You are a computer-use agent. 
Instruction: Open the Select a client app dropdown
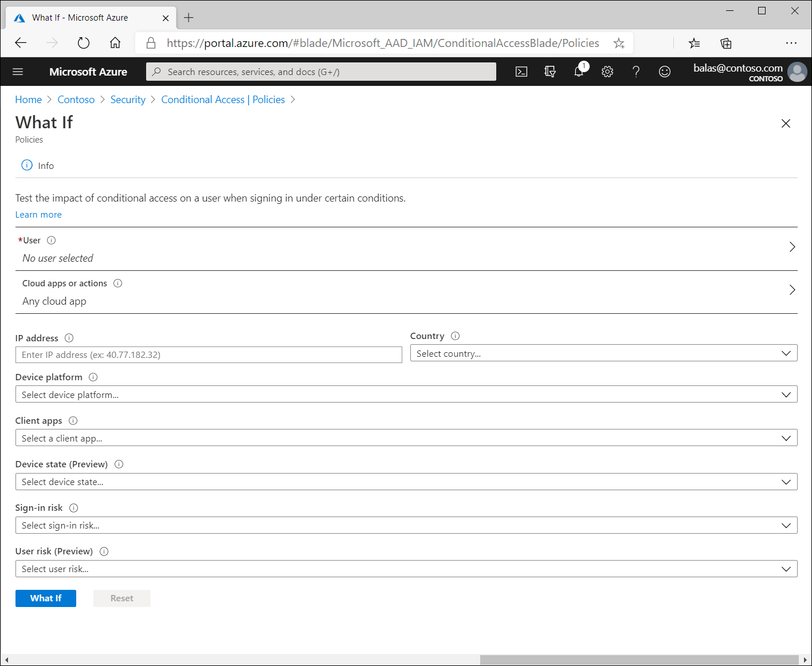pos(406,438)
